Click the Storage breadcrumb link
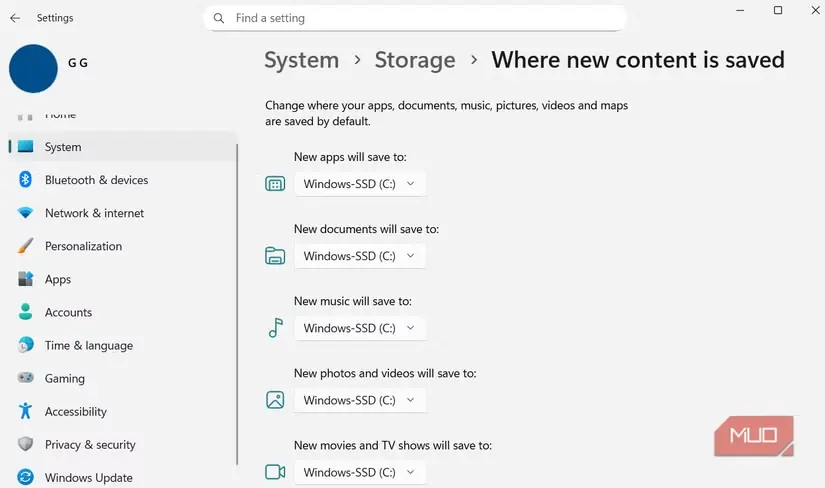The width and height of the screenshot is (825, 488). click(415, 60)
